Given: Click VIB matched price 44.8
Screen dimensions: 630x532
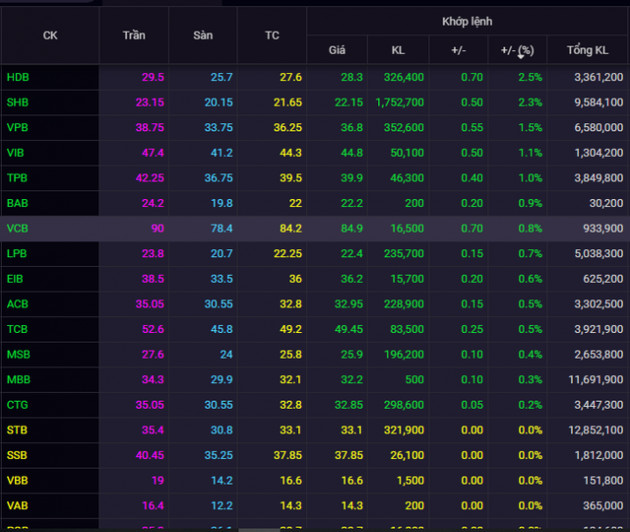Looking at the screenshot, I should 352,153.
